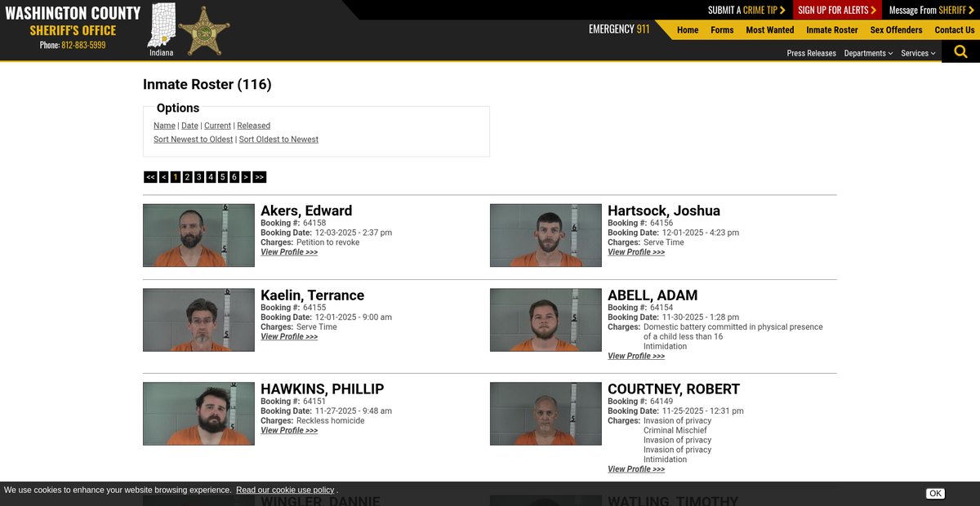The height and width of the screenshot is (506, 980).
Task: Click Submit a Crime Tip
Action: click(x=746, y=10)
